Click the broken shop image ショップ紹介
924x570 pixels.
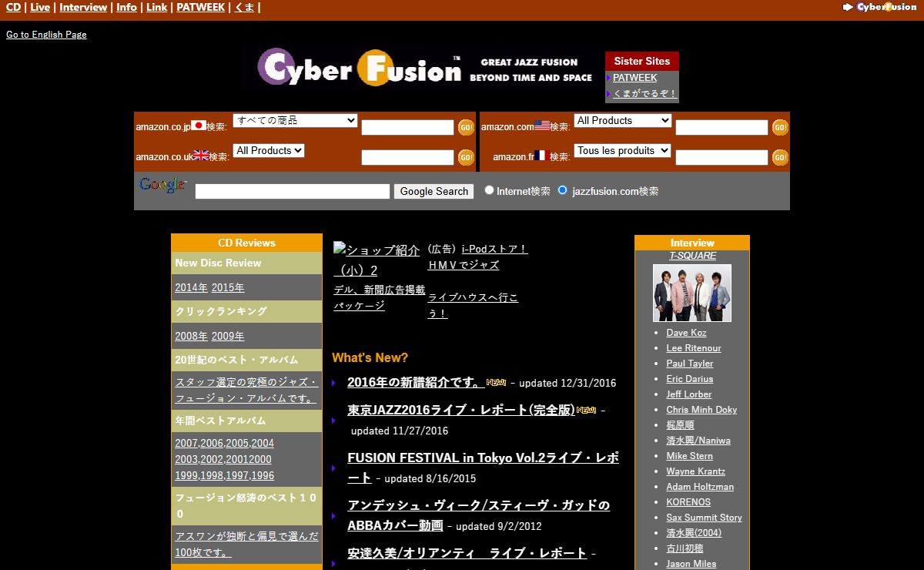377,260
